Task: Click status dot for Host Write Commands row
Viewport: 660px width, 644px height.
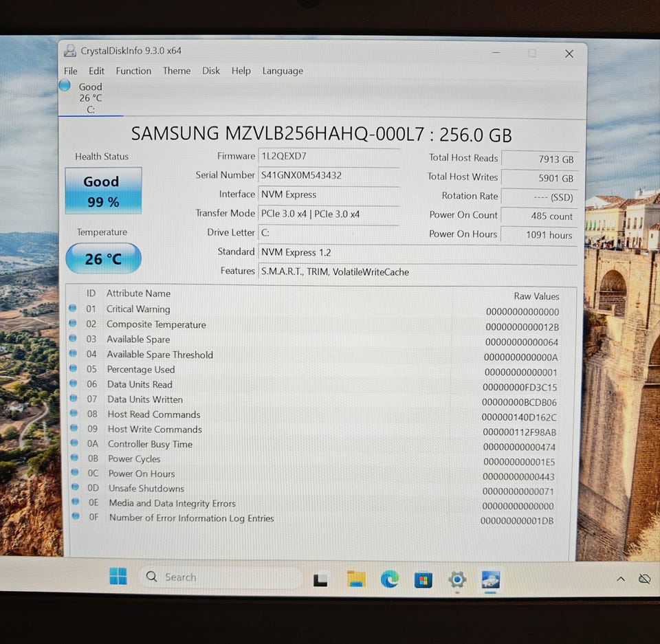Action: click(x=74, y=428)
